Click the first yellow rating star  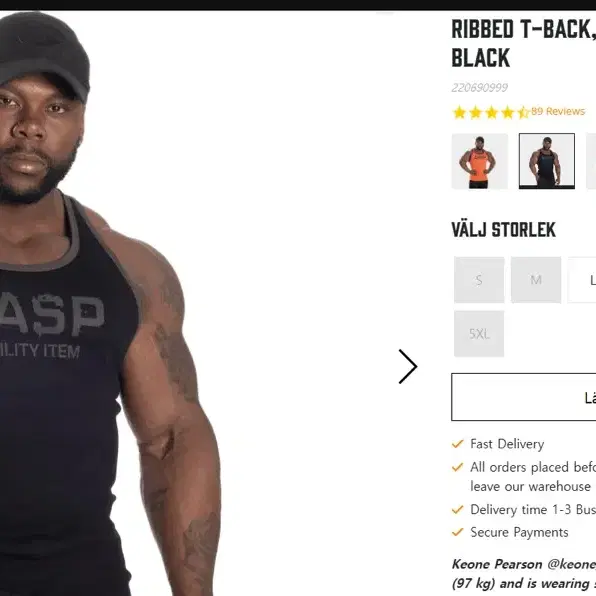460,113
